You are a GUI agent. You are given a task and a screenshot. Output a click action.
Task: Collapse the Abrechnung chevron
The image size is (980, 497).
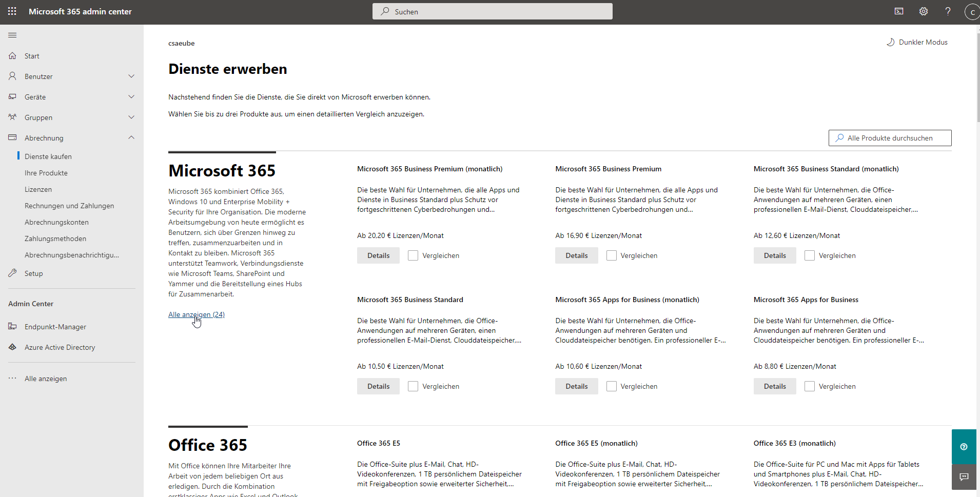click(131, 137)
